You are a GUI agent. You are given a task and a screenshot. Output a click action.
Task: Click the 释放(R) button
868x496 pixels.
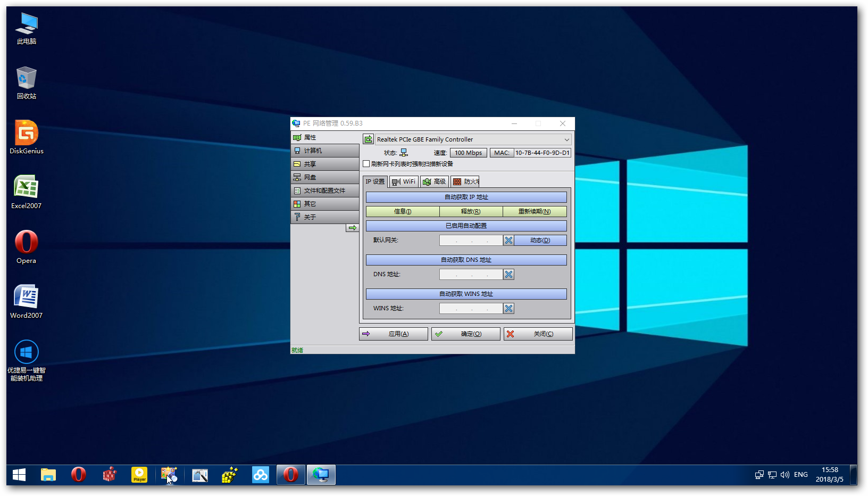(x=471, y=211)
